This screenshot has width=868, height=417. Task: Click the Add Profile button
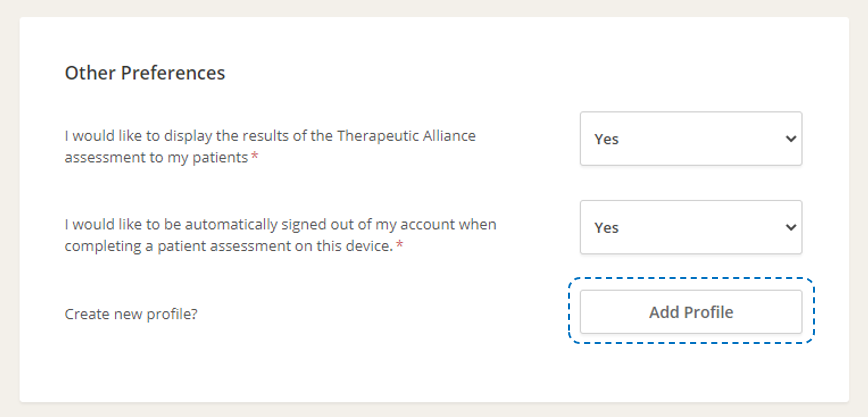pos(691,312)
